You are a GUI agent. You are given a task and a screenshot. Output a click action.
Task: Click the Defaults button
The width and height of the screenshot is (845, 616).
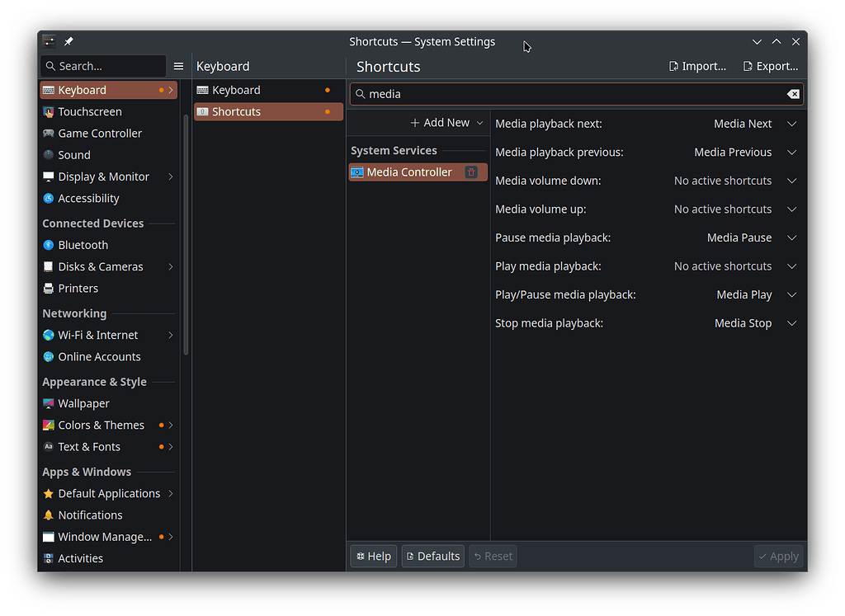(432, 556)
